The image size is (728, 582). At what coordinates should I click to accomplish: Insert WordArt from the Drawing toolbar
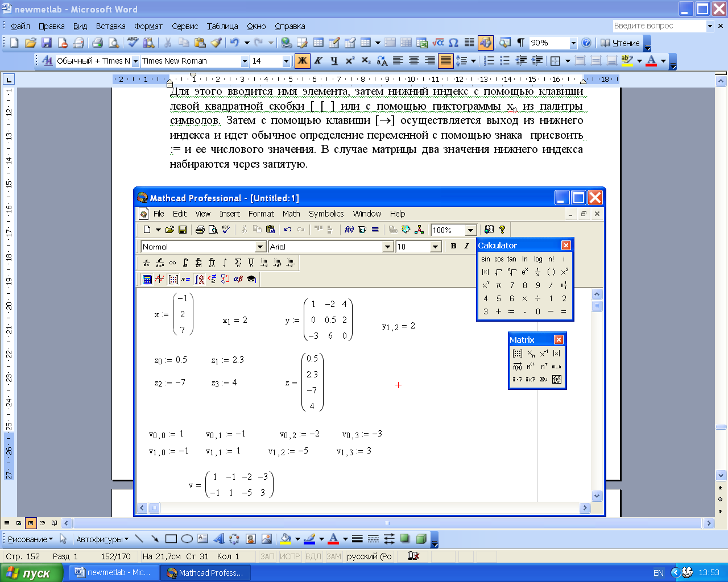pos(218,539)
